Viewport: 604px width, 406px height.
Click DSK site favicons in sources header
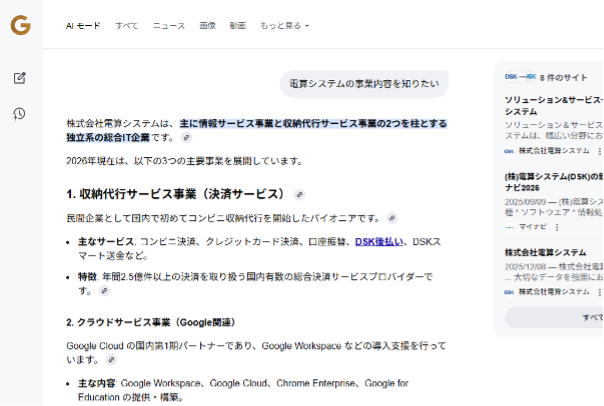[x=520, y=77]
